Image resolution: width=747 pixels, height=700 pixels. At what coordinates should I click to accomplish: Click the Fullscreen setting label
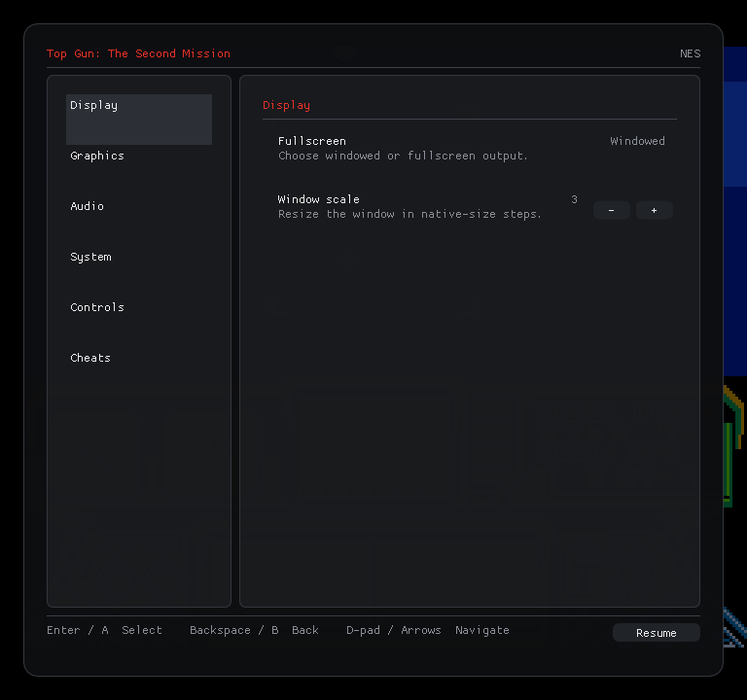[x=312, y=141]
